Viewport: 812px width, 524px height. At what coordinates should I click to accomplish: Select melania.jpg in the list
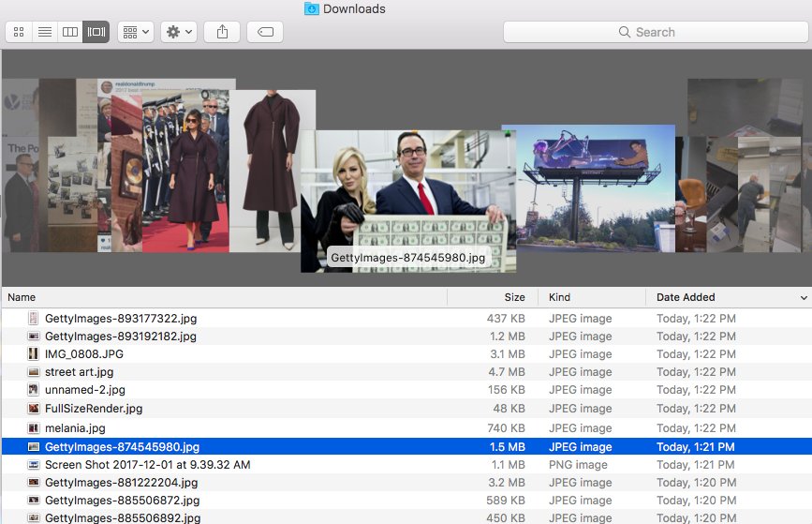tap(406, 428)
